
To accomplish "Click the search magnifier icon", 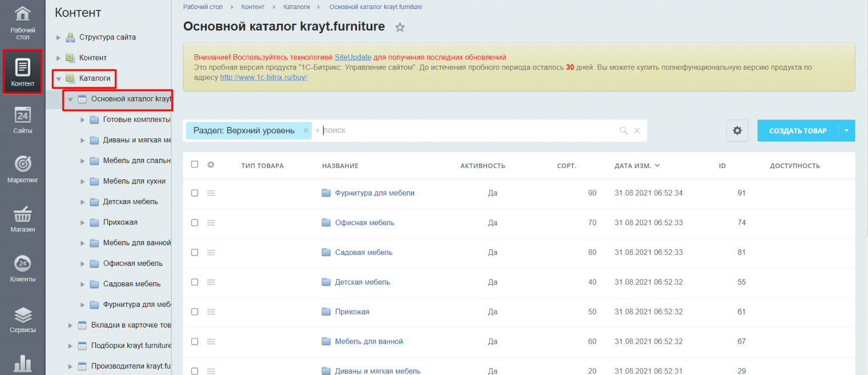I will tap(624, 131).
